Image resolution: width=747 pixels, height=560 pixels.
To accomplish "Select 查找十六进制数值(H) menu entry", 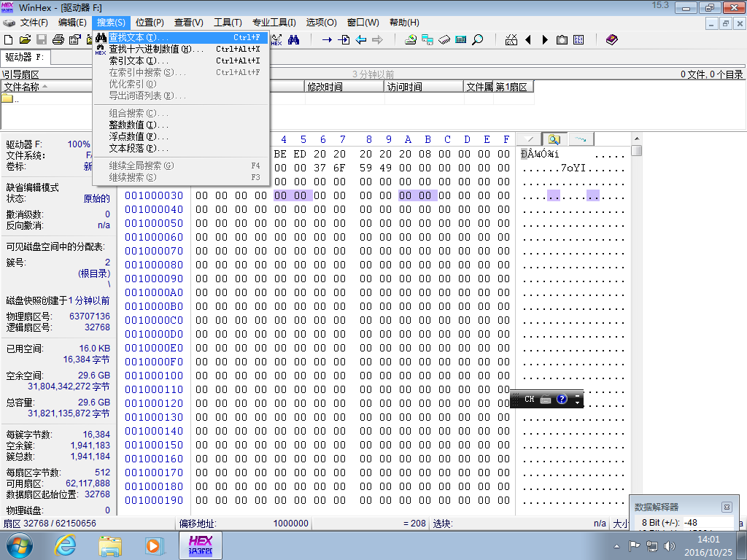I will click(182, 49).
